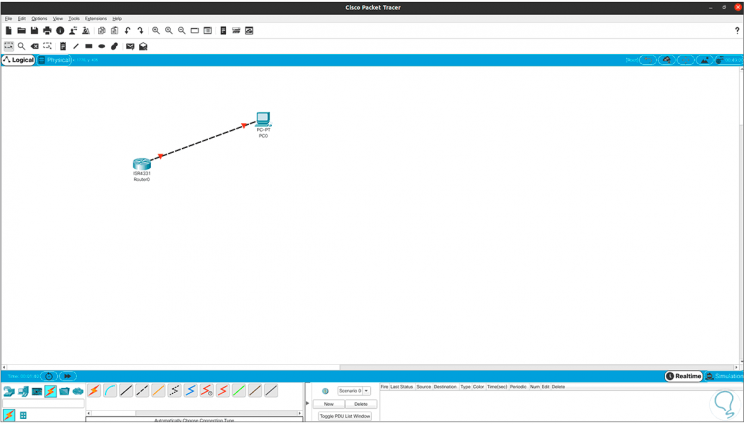This screenshot has width=745, height=424.
Task: Open the Edit menu
Action: pyautogui.click(x=22, y=19)
